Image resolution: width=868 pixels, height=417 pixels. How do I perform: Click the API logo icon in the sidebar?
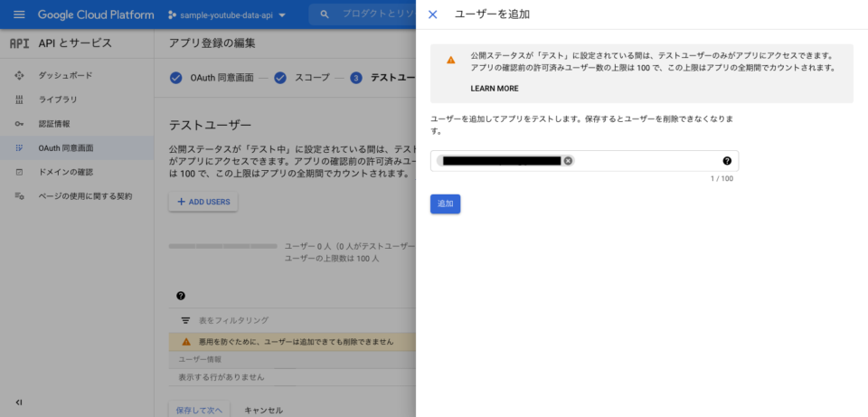(19, 43)
